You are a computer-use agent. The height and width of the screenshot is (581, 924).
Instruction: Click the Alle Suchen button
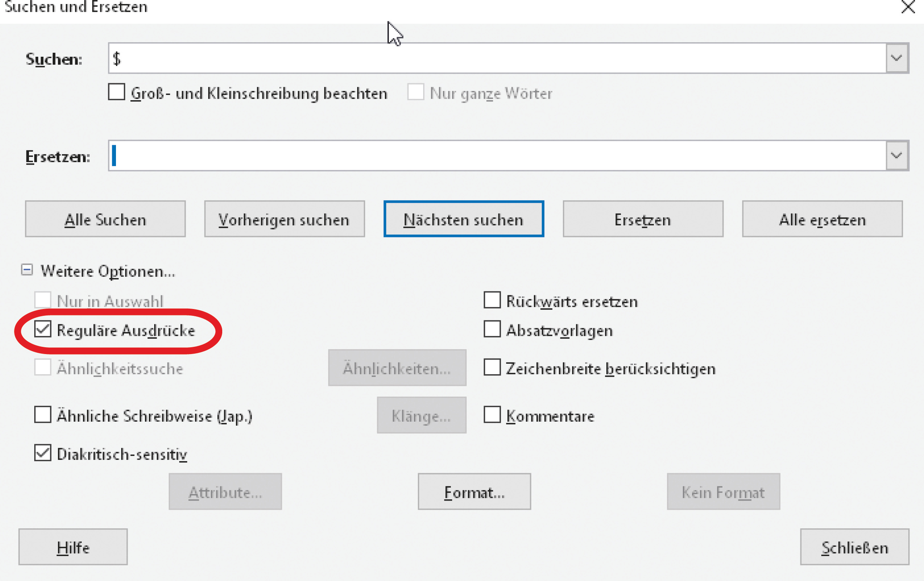(105, 219)
